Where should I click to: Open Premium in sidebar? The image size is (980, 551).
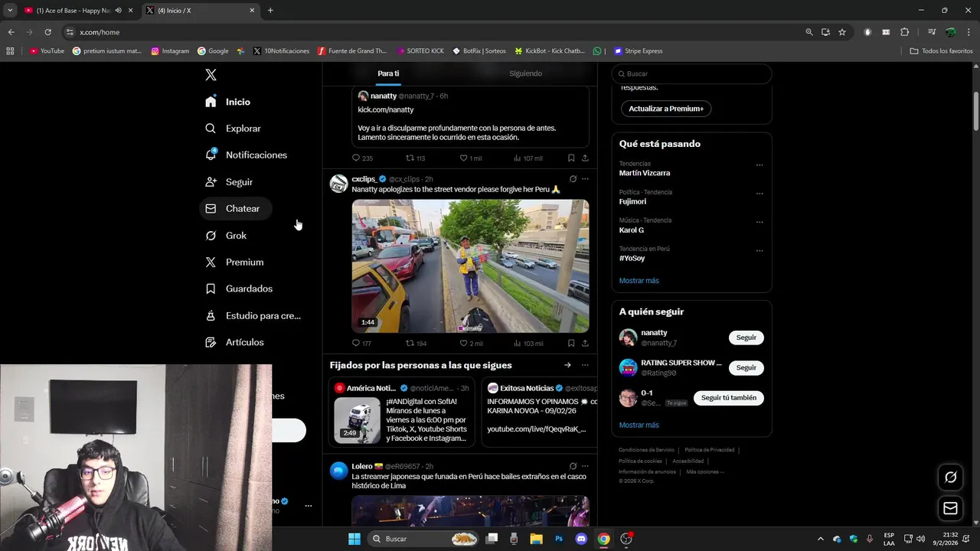pos(235,262)
